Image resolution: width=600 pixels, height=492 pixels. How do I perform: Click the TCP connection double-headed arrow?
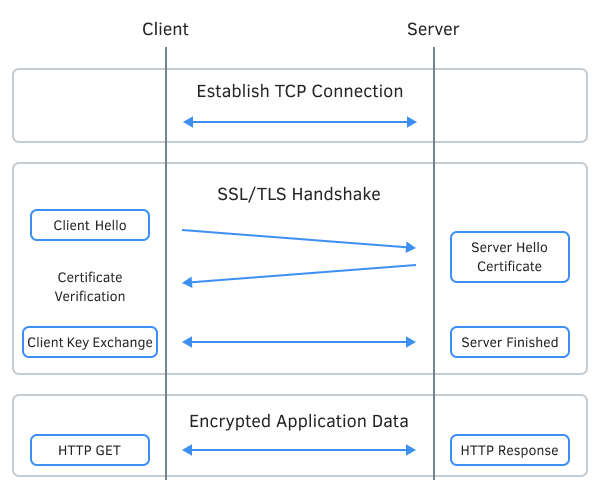coord(299,122)
